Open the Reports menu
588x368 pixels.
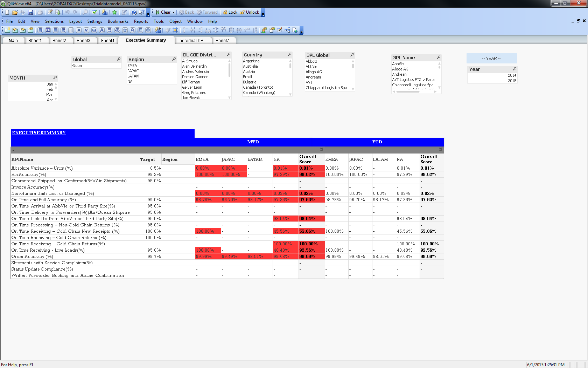click(x=141, y=21)
